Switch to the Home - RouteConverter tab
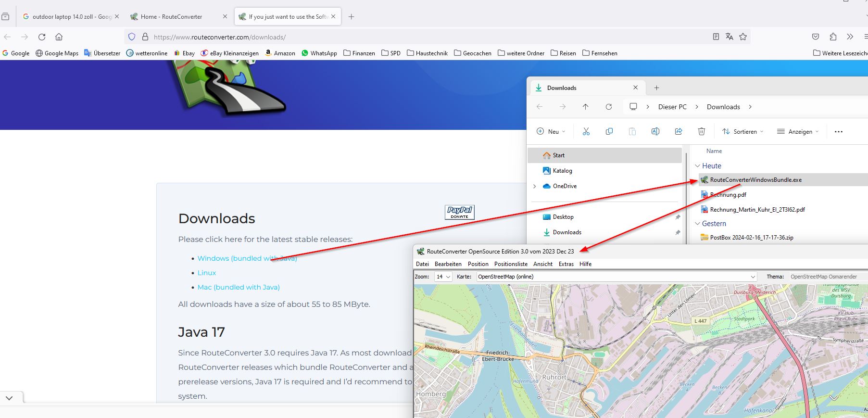Viewport: 868px width, 418px height. tap(171, 17)
